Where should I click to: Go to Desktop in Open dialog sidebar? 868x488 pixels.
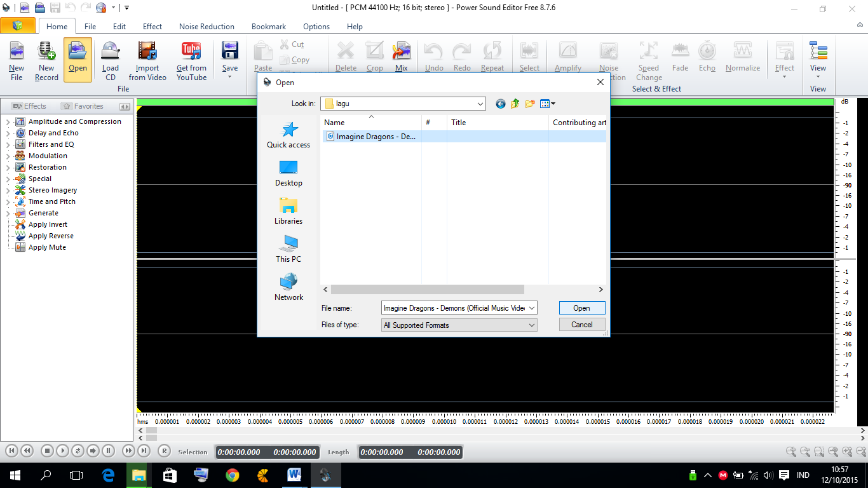tap(288, 173)
